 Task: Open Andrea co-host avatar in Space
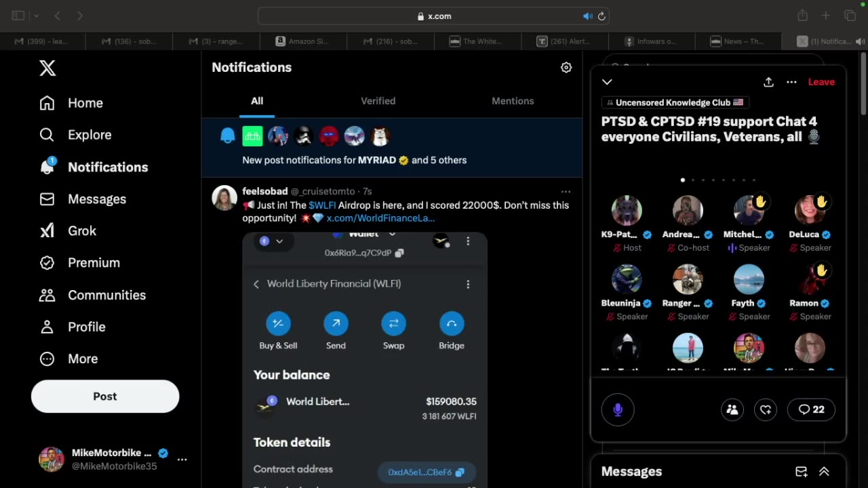coord(688,211)
